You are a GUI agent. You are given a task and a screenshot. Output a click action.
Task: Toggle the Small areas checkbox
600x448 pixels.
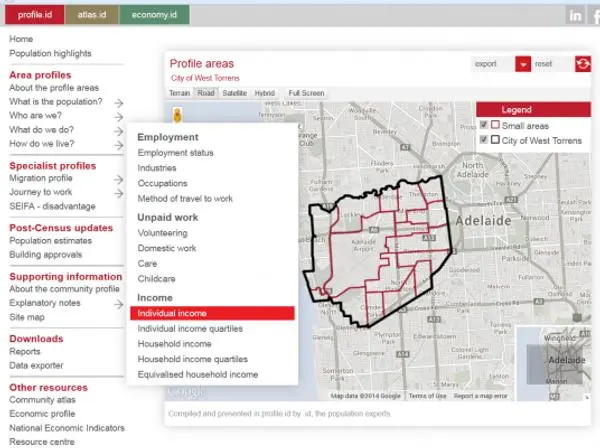484,125
